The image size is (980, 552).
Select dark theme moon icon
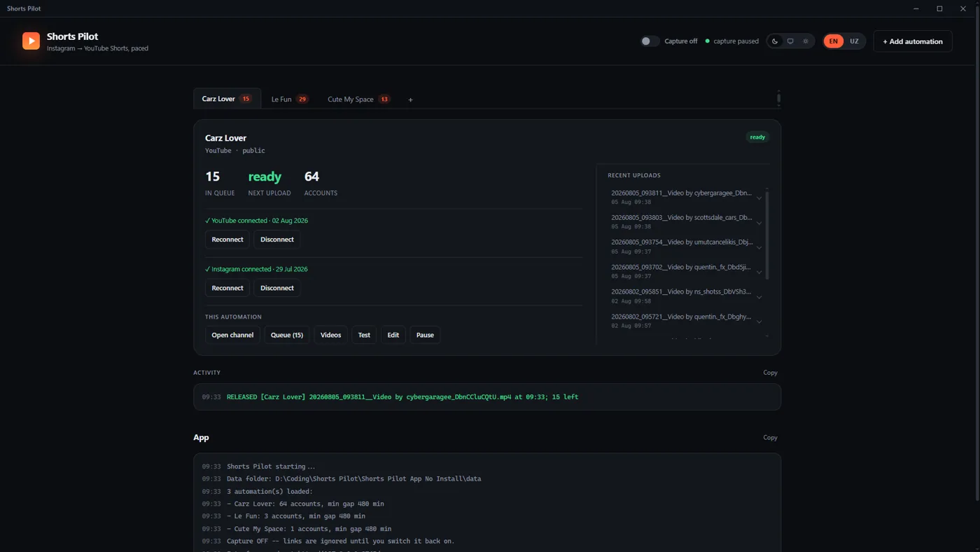pos(775,41)
